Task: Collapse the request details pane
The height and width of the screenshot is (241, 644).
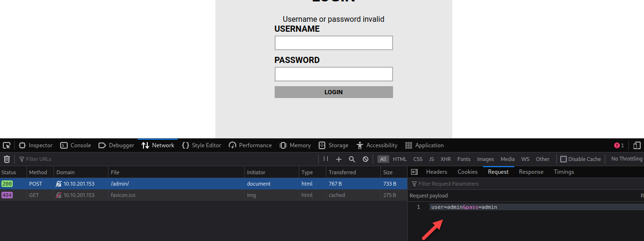Action: point(414,172)
